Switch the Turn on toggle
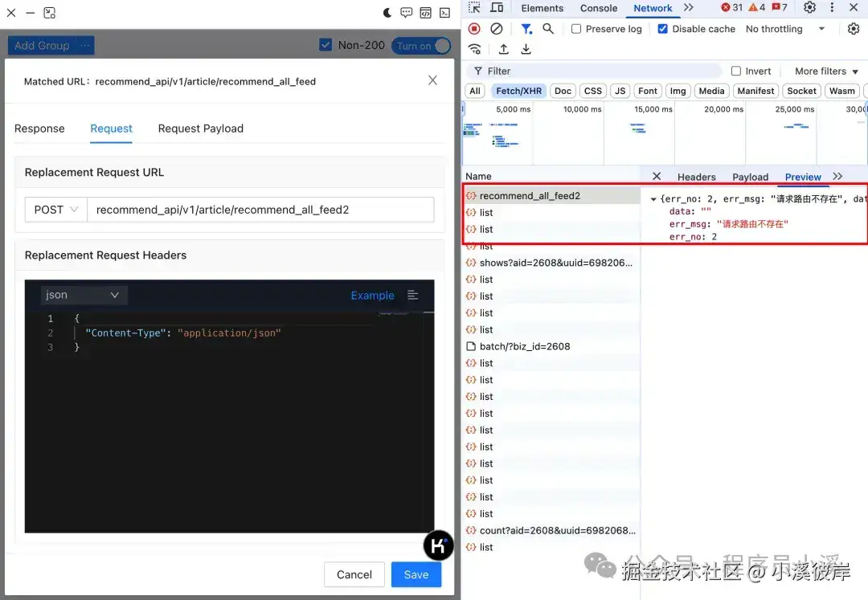This screenshot has height=600, width=868. point(421,46)
